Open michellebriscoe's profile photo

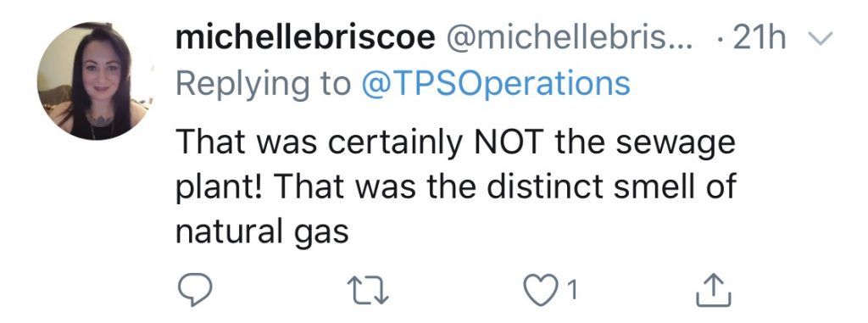pyautogui.click(x=95, y=81)
